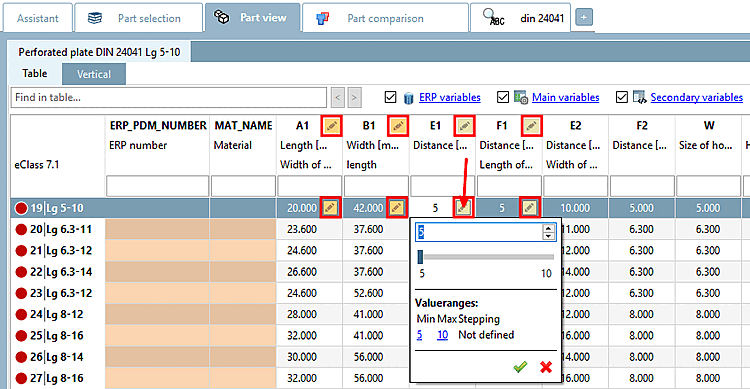Select Table view tab

tap(34, 74)
